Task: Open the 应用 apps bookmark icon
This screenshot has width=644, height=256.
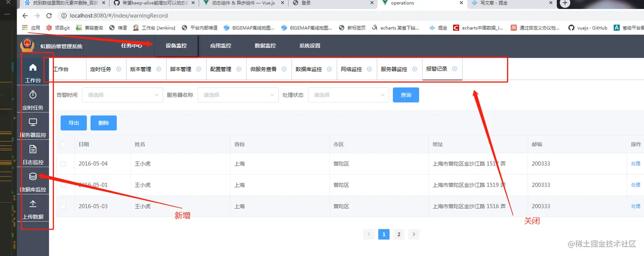Action: pyautogui.click(x=25, y=28)
